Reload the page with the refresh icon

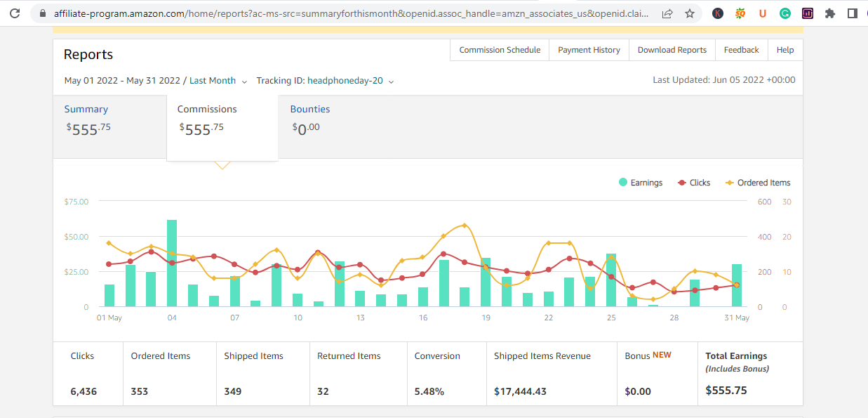coord(15,13)
